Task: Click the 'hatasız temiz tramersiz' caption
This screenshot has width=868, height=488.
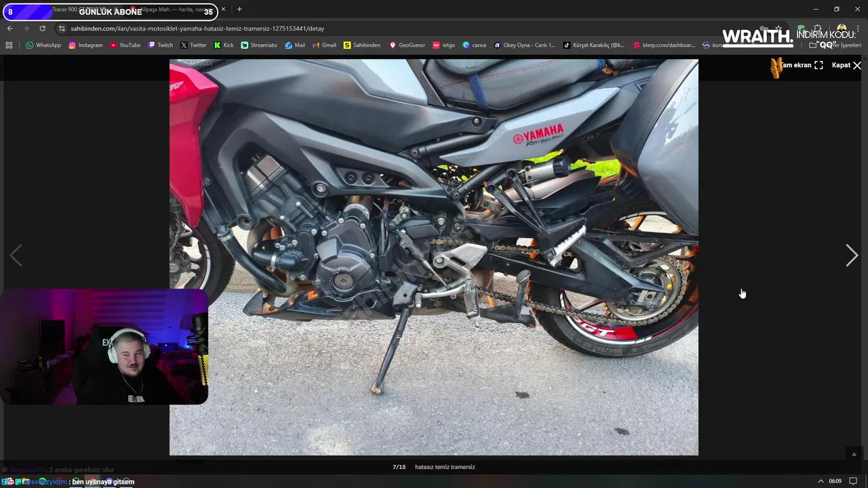Action: 445,467
